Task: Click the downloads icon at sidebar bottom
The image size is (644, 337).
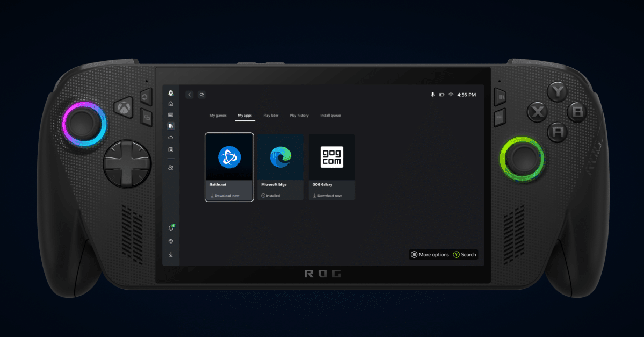Action: coord(170,254)
